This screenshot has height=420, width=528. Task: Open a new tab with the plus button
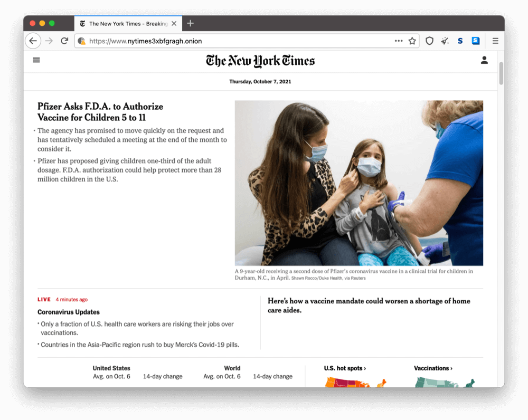click(x=190, y=23)
